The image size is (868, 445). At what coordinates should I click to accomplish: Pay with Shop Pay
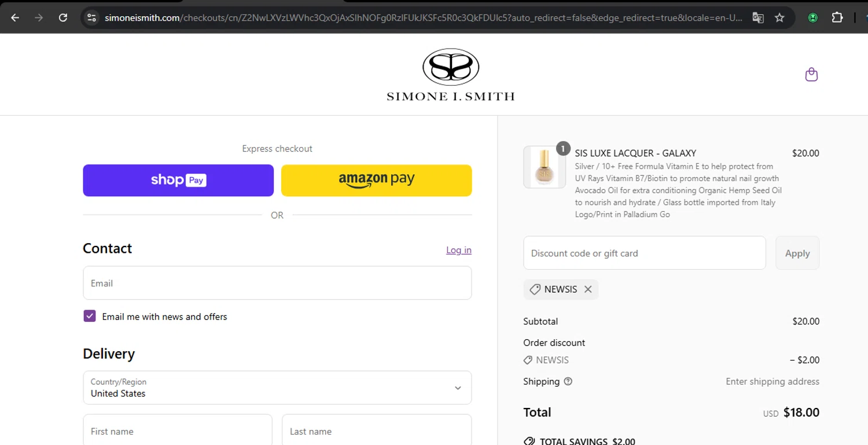[x=178, y=181]
